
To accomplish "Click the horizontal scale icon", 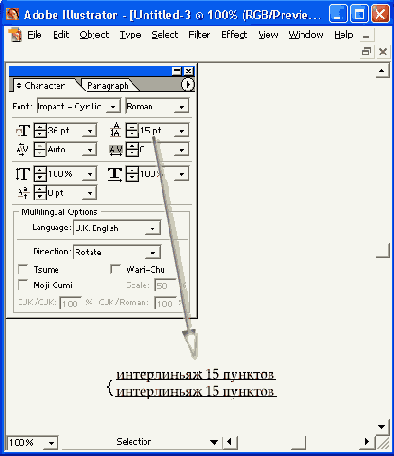I will click(115, 174).
